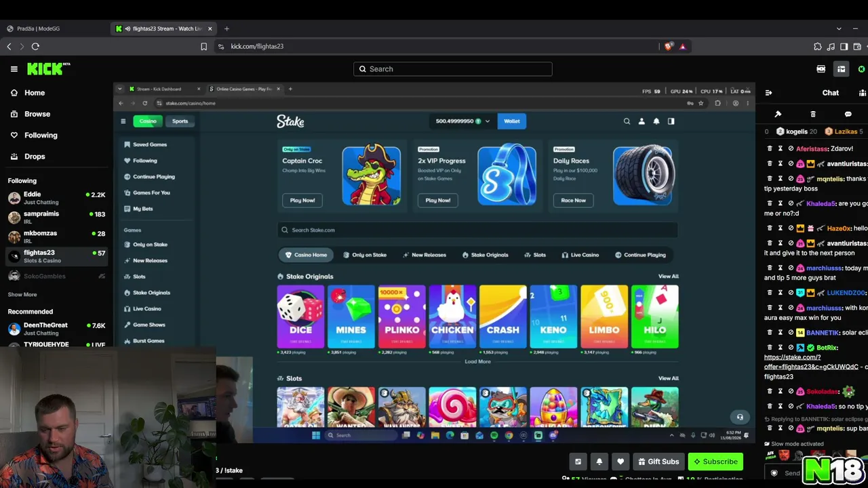
Task: Click View All beside Stake Originals heading
Action: (668, 277)
